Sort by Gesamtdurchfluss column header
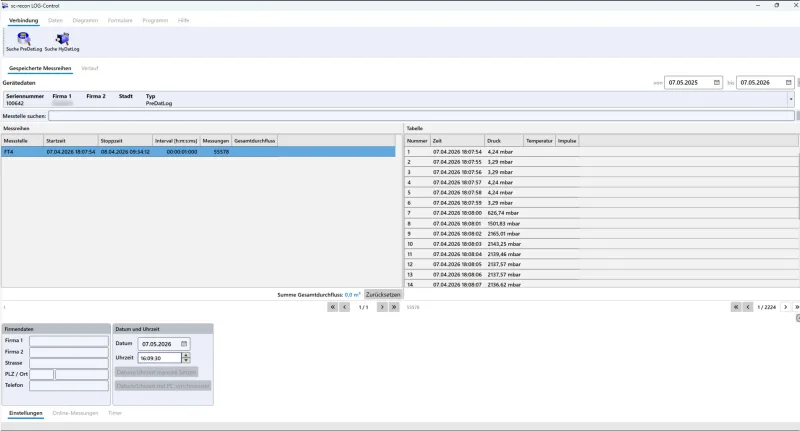 pyautogui.click(x=255, y=141)
